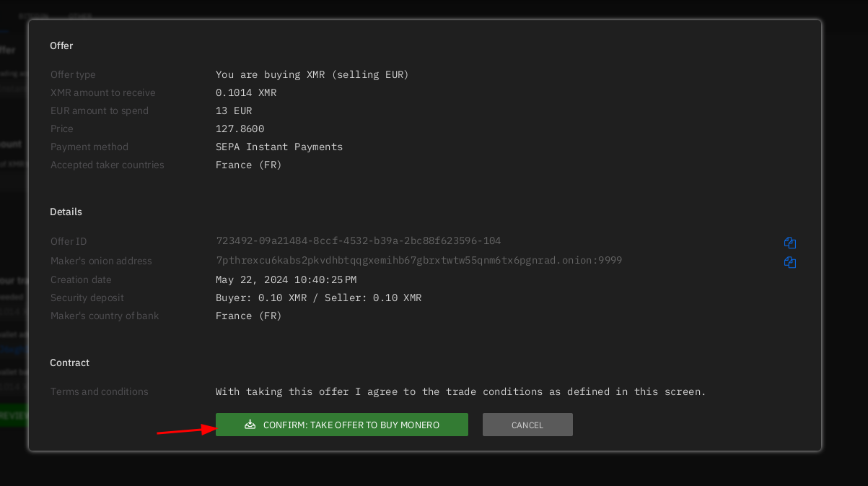
Task: Copy the Offer ID to clipboard
Action: point(790,243)
